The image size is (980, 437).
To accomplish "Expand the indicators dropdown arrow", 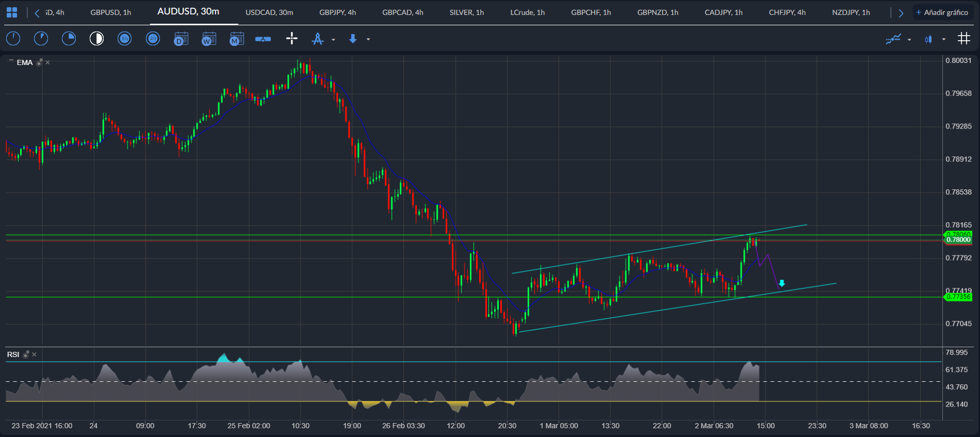I will tap(909, 40).
